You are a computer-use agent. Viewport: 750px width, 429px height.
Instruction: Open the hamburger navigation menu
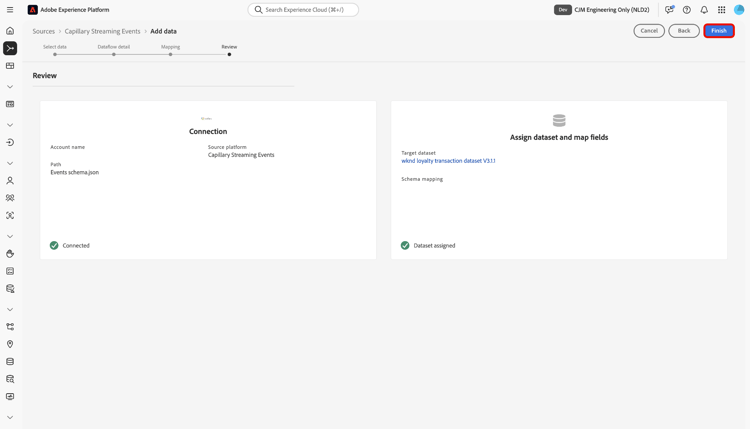tap(10, 10)
